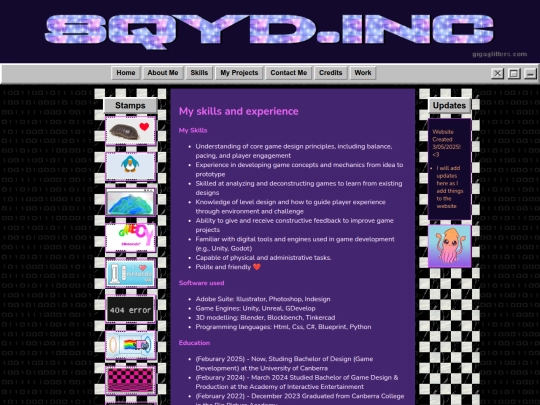Click the Nintendo Wii love stamp

131,273
